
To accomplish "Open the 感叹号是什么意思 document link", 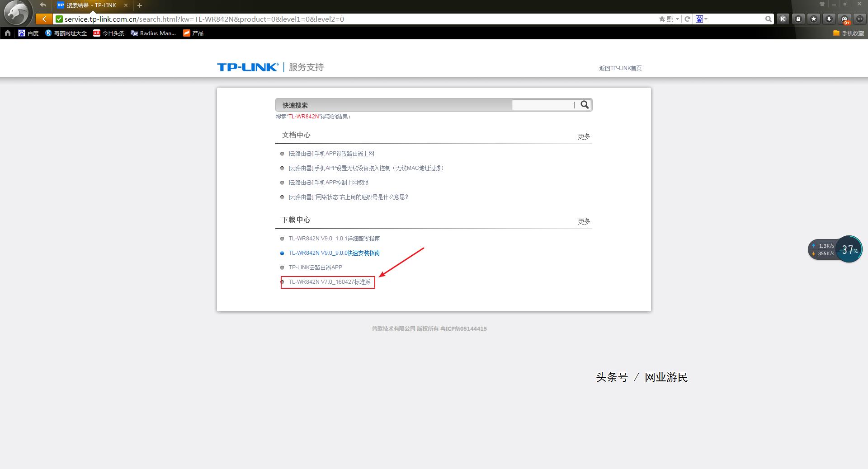I will click(x=349, y=197).
